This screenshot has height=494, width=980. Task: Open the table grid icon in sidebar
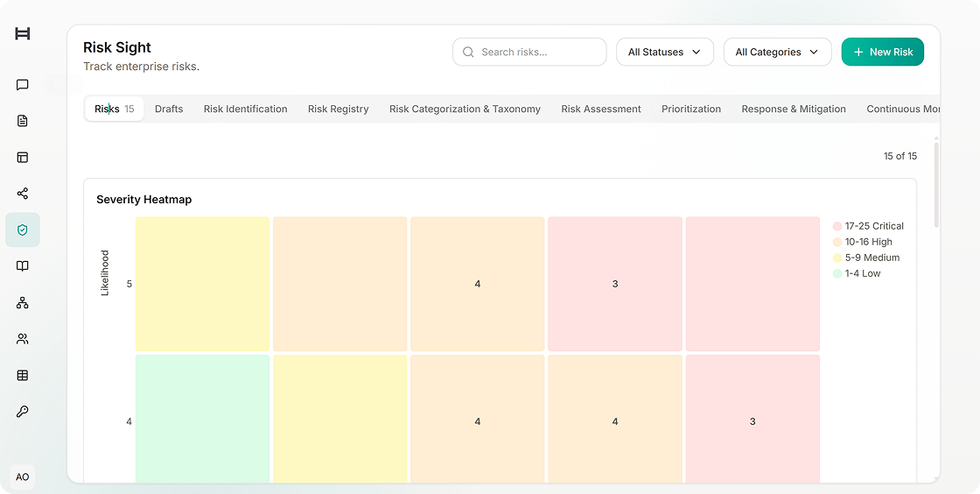pyautogui.click(x=23, y=376)
